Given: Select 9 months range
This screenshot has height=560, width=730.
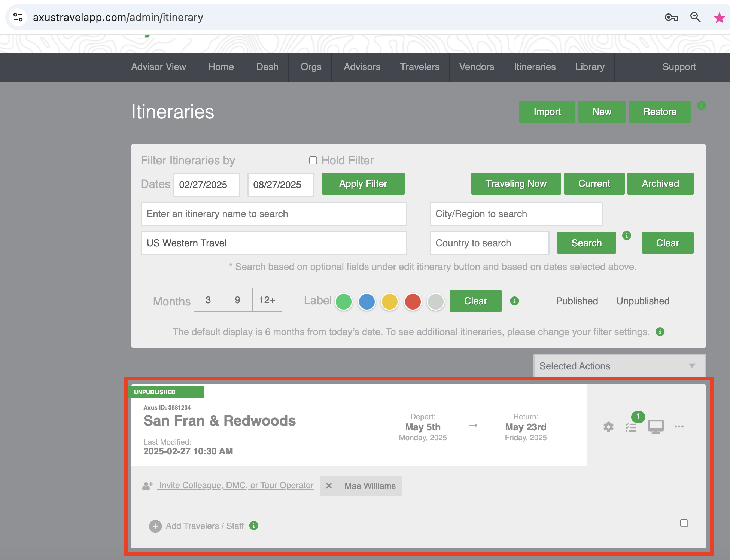Looking at the screenshot, I should coord(238,300).
